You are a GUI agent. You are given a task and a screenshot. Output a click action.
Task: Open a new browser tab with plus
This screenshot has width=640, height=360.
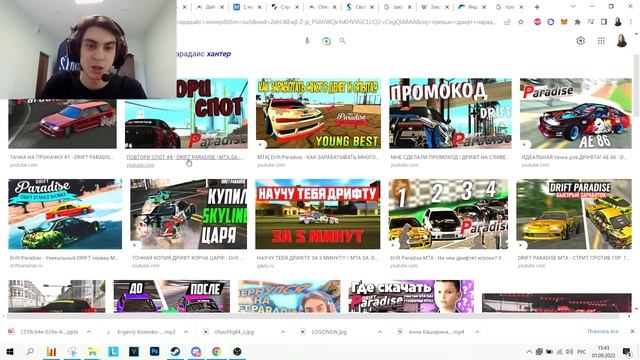tap(537, 7)
